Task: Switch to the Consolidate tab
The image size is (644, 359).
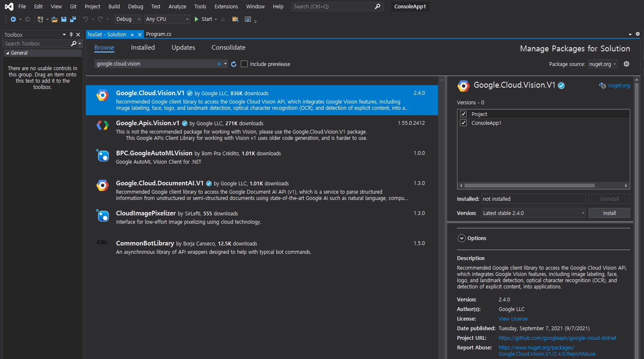Action: pyautogui.click(x=228, y=48)
